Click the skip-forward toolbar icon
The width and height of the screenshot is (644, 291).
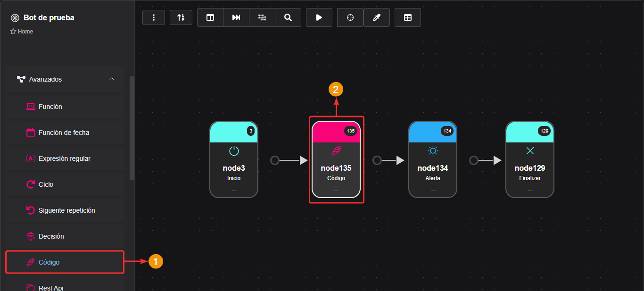(236, 17)
